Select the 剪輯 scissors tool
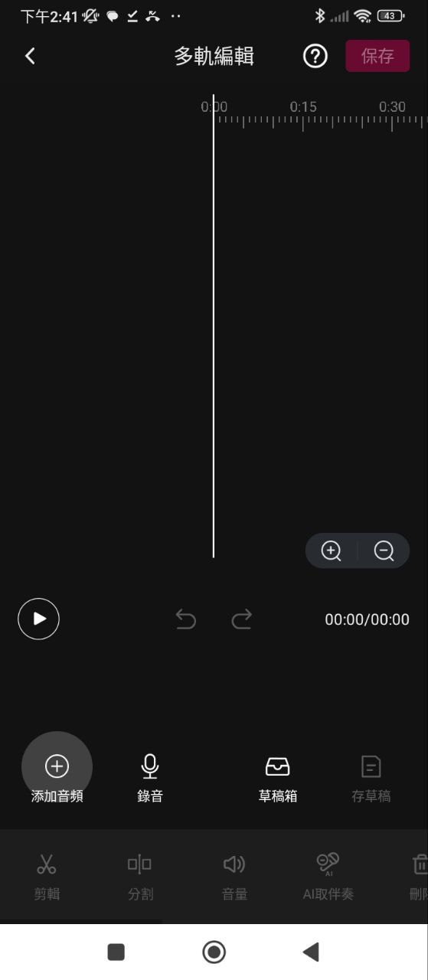428x980 pixels. coord(47,877)
